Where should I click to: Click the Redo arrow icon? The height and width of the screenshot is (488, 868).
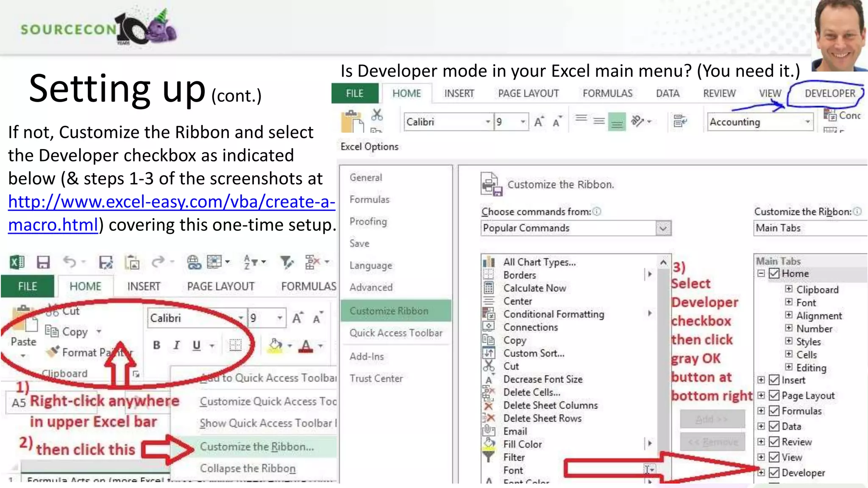pyautogui.click(x=158, y=262)
